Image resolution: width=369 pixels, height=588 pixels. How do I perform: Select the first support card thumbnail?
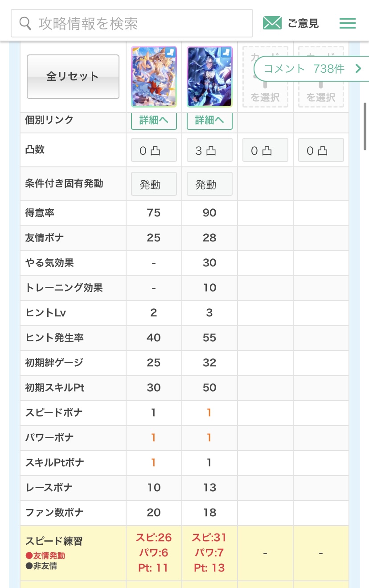tap(154, 77)
